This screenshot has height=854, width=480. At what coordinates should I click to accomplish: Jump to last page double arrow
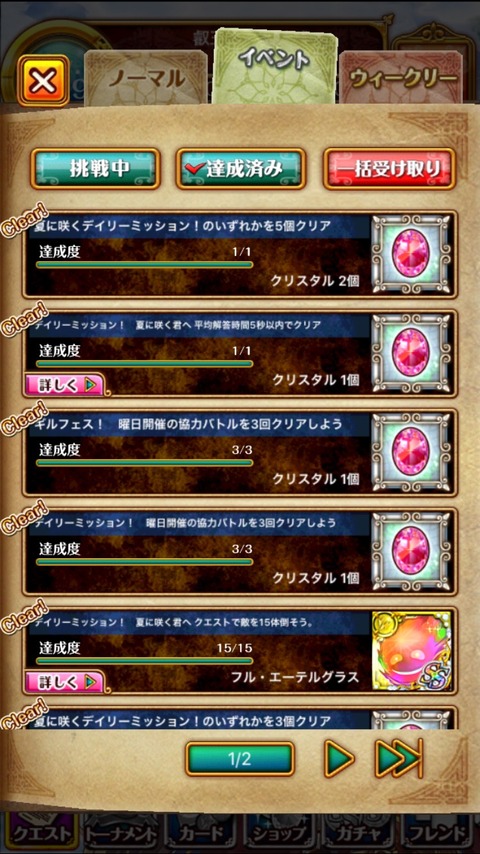coord(399,758)
